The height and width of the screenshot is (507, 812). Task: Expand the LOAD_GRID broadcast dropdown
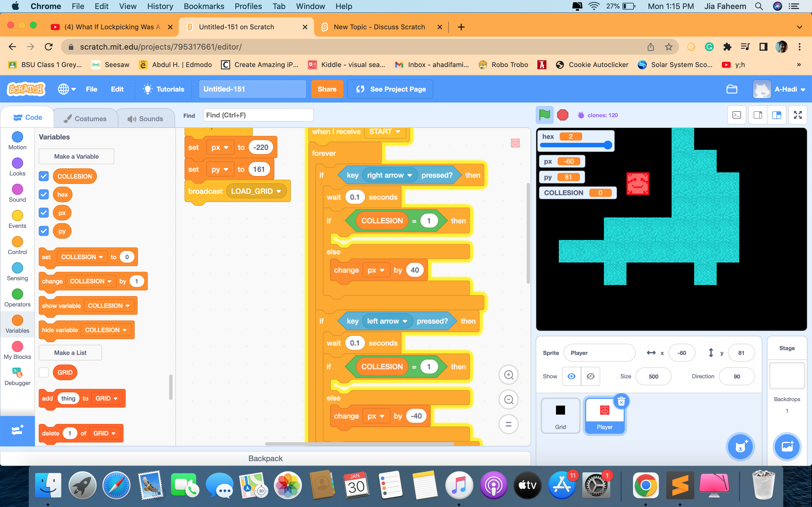pos(279,191)
